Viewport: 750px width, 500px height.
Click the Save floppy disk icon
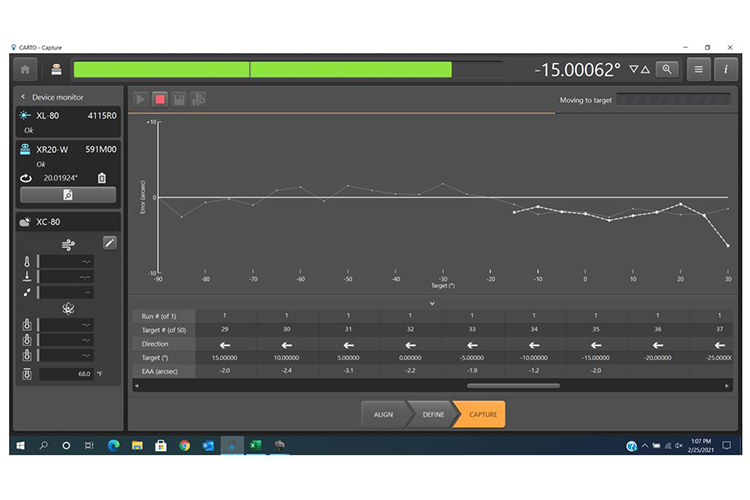179,99
